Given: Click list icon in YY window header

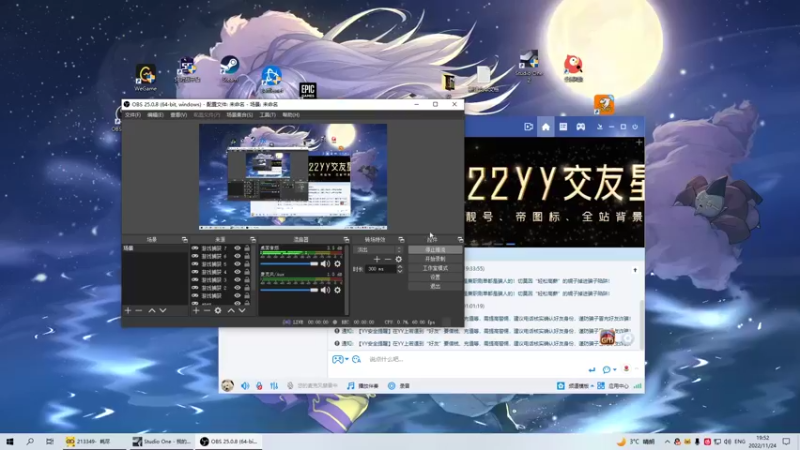Looking at the screenshot, I should tap(563, 127).
